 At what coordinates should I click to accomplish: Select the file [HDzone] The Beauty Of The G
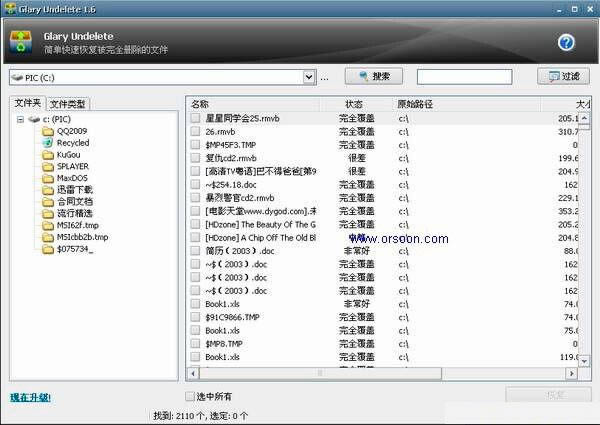(261, 225)
